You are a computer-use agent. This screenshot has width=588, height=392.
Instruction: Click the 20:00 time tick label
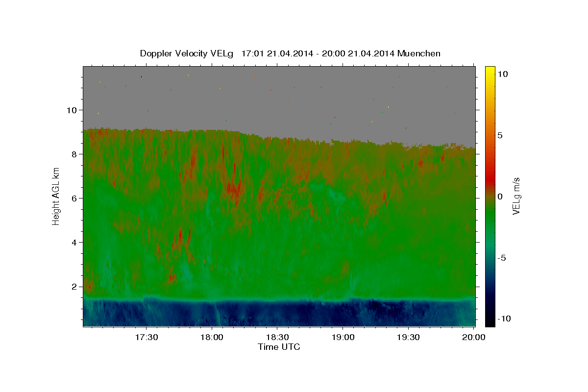474,337
